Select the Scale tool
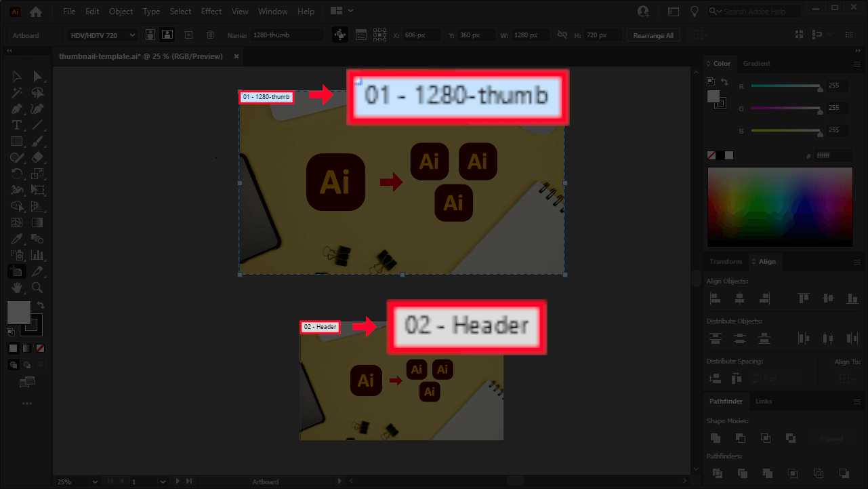 38,174
